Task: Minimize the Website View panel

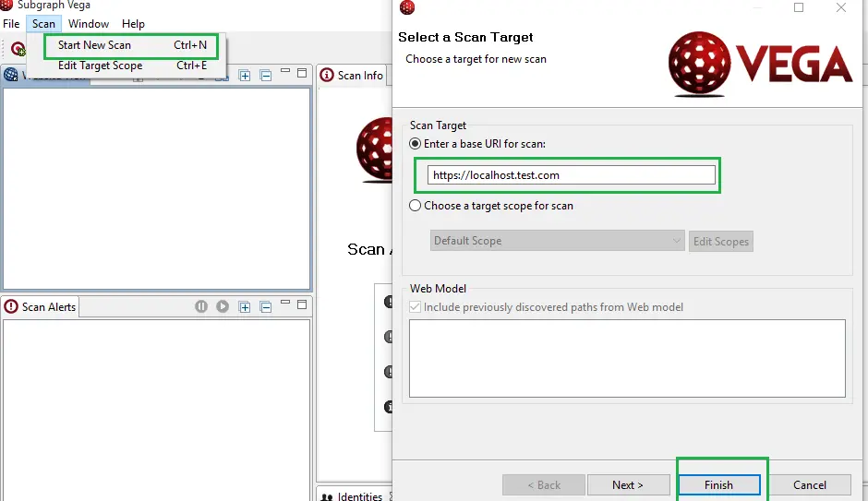Action: click(285, 71)
